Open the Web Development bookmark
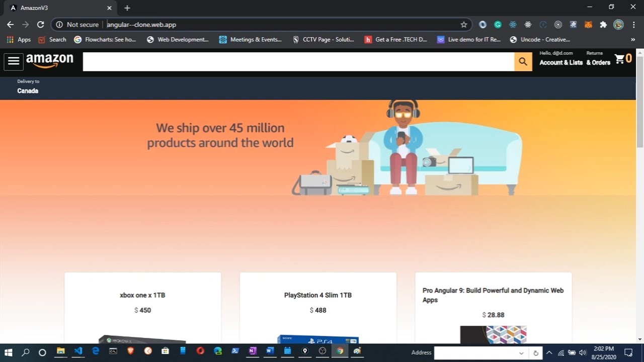The width and height of the screenshot is (644, 362). tap(178, 39)
